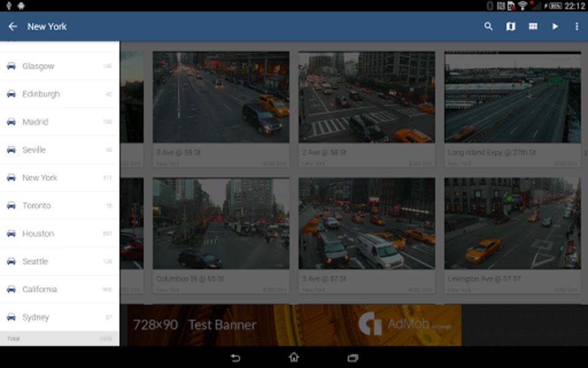Tap the Android home navigation button
Image resolution: width=588 pixels, height=368 pixels.
coord(294,357)
